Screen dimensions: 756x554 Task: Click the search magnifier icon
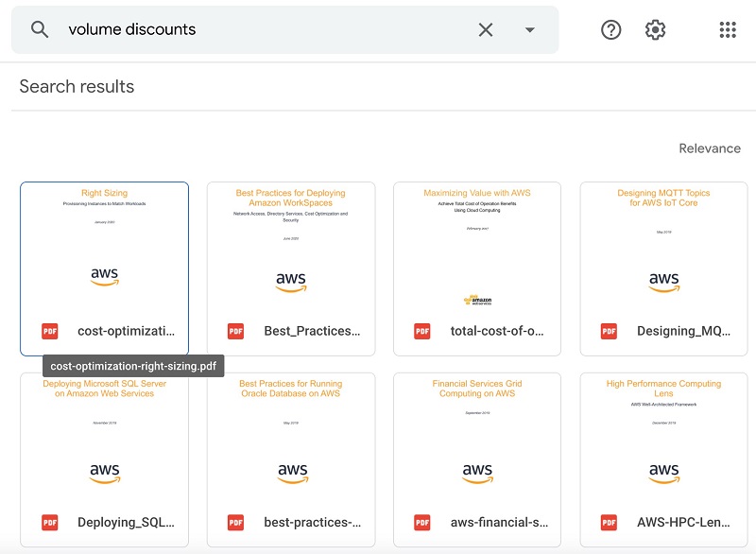(40, 29)
